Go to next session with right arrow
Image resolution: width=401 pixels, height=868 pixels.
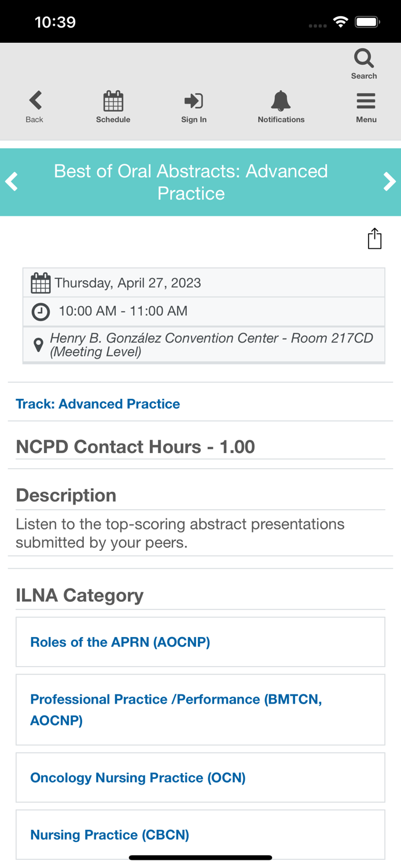(x=389, y=182)
